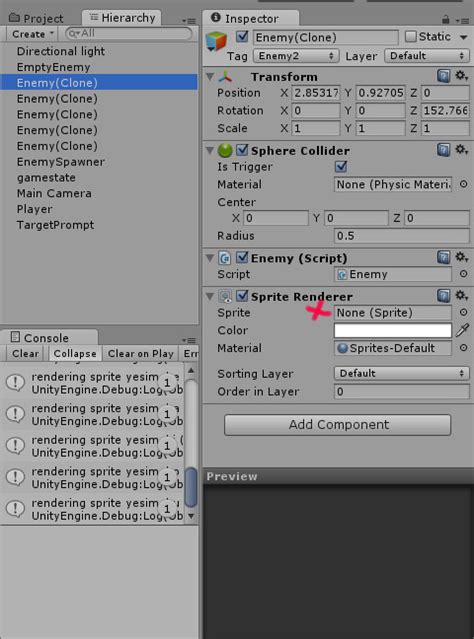
Task: Open Enemy (Script) gear settings menu
Action: coord(461,258)
